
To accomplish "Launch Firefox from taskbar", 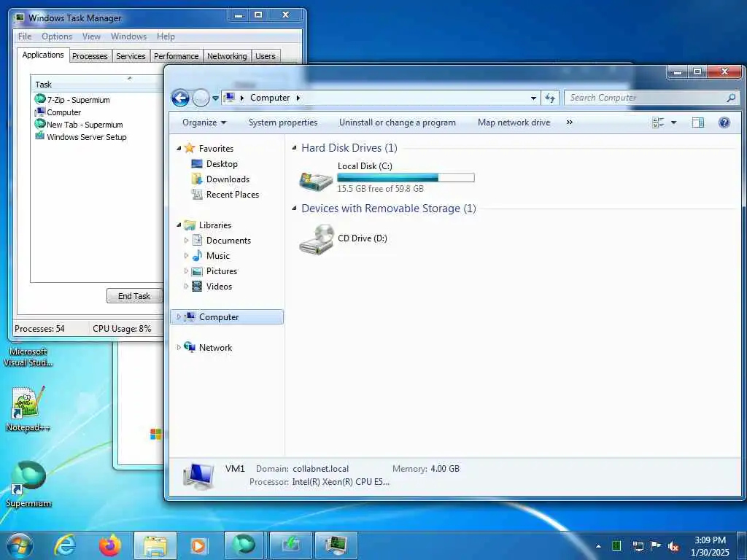I will tap(110, 545).
